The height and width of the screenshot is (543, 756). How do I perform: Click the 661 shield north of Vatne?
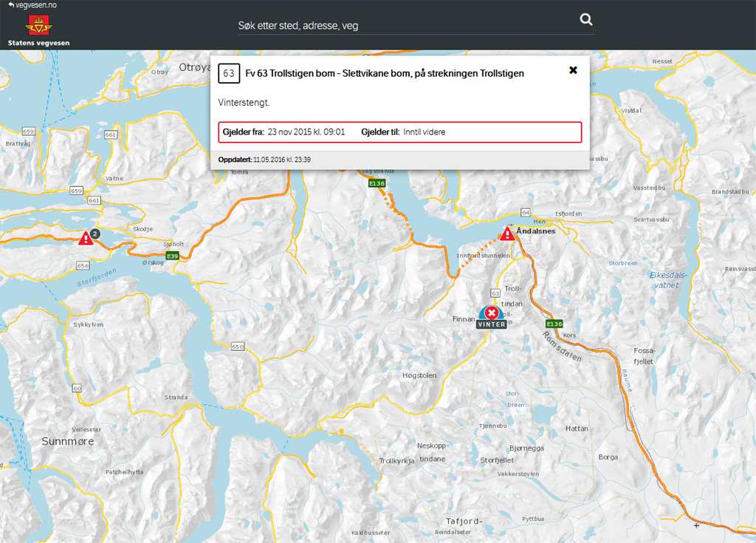(x=111, y=134)
